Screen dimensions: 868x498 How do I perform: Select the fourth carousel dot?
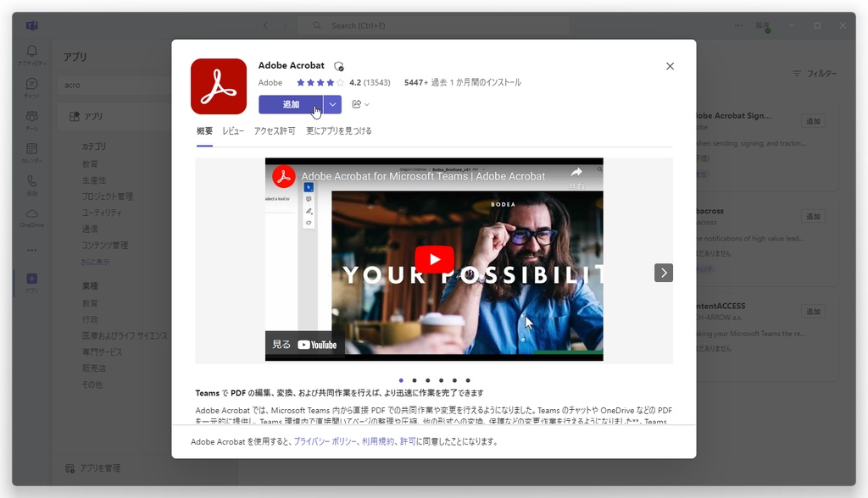pyautogui.click(x=441, y=380)
